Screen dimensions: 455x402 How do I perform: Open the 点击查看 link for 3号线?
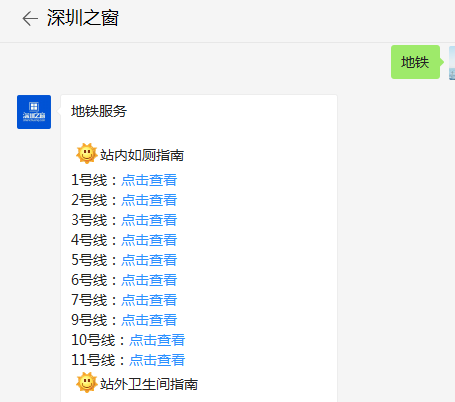(149, 220)
